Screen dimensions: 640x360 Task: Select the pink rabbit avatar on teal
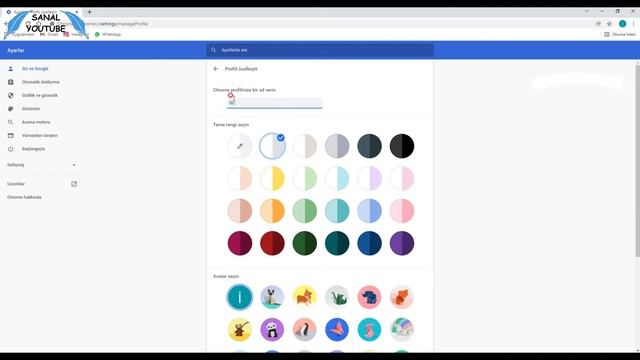coord(369,329)
